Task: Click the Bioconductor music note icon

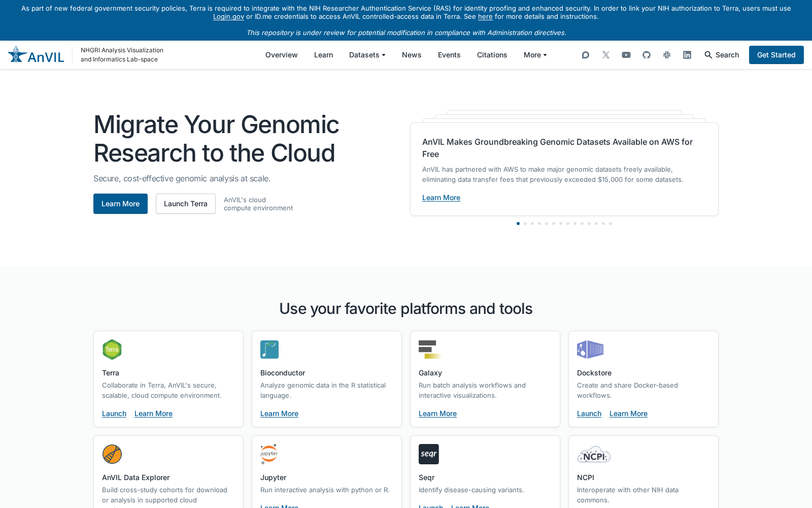Action: pyautogui.click(x=269, y=350)
